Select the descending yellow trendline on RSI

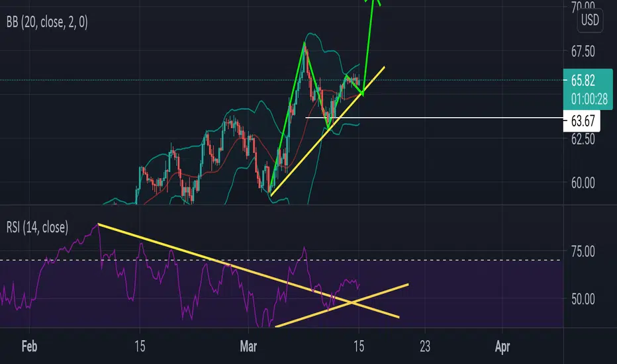point(249,271)
